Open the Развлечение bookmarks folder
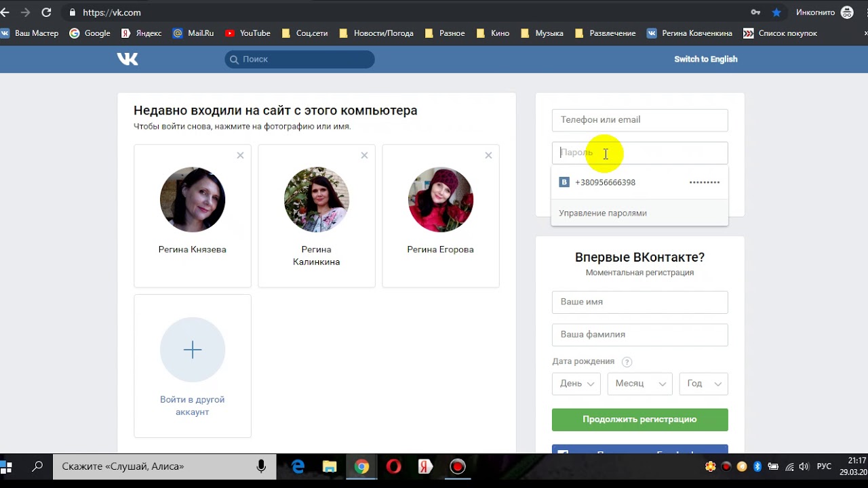The image size is (868, 488). tap(605, 33)
